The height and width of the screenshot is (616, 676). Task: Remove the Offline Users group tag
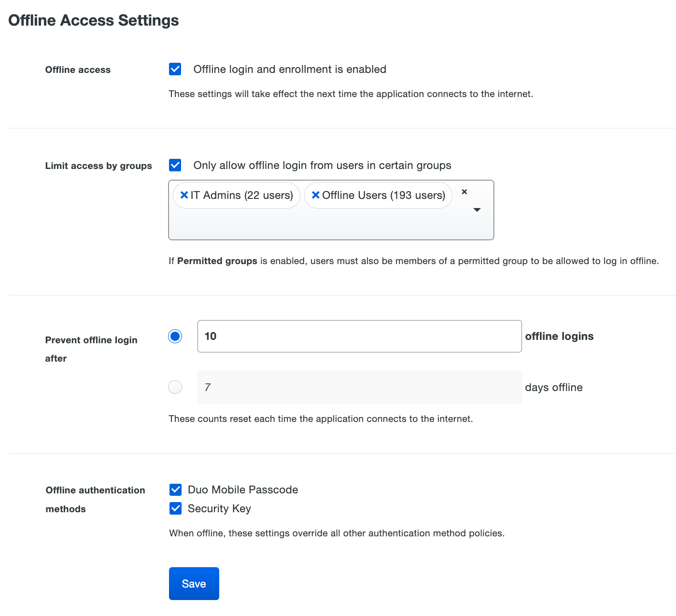(316, 195)
